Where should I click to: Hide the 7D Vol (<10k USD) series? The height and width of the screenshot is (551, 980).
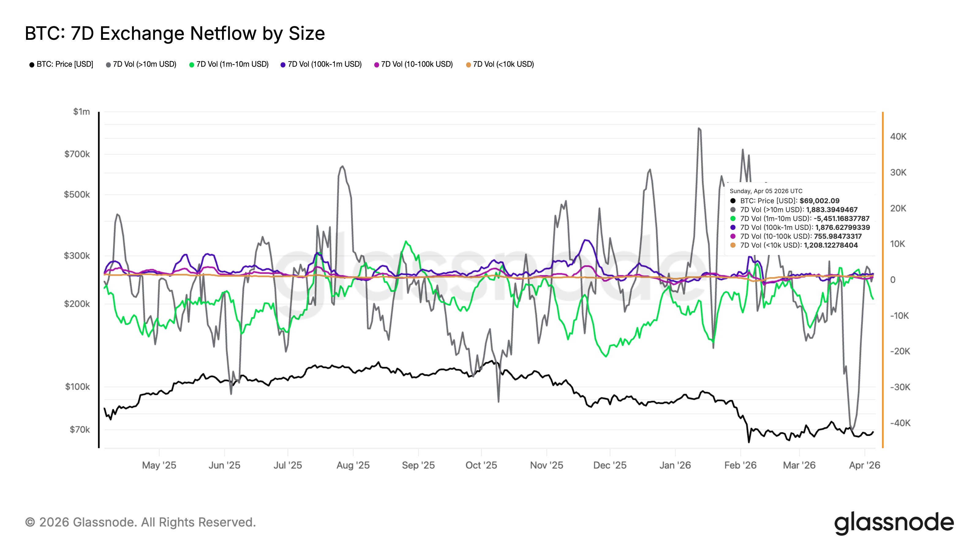(x=503, y=64)
